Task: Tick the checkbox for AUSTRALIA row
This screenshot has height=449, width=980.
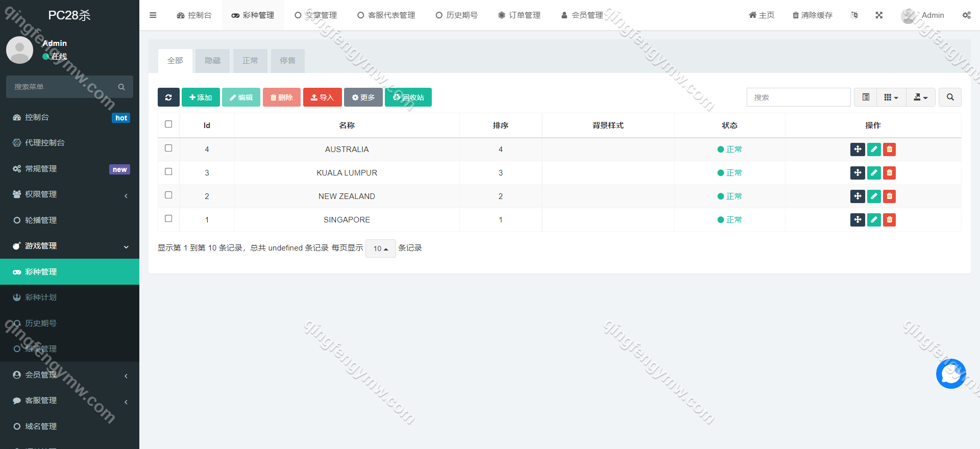Action: coord(168,148)
